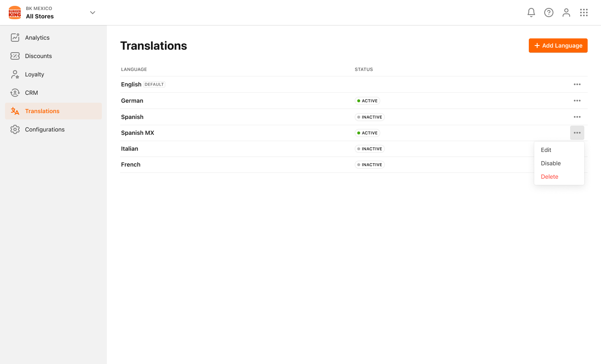Click the Discounts coupon icon in sidebar
The width and height of the screenshot is (601, 364).
[15, 56]
